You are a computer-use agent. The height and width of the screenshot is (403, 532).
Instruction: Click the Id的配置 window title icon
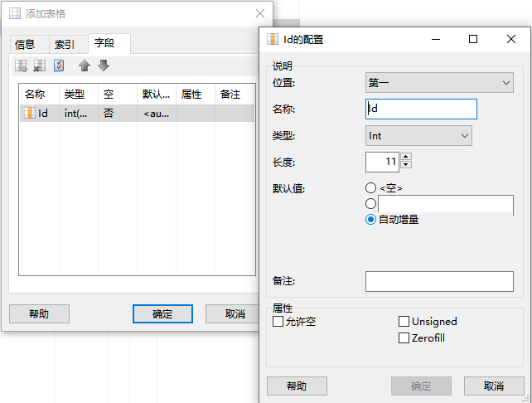coord(273,39)
